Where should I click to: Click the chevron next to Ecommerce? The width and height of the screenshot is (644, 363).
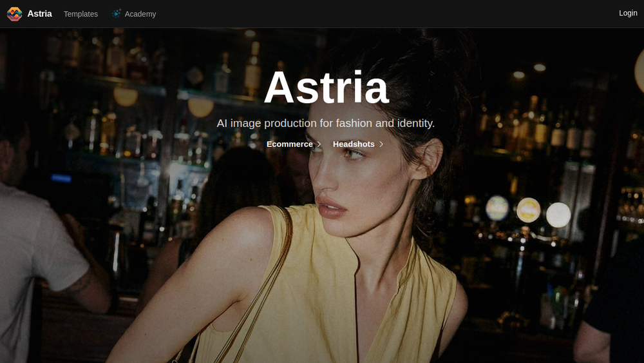click(319, 144)
